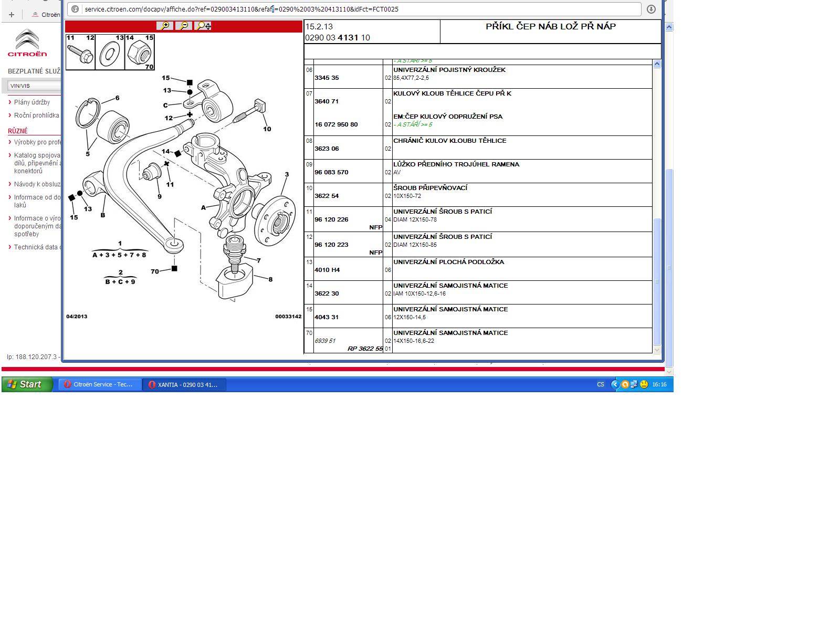Image resolution: width=840 pixels, height=630 pixels.
Task: Open the Technická data link
Action: pos(37,247)
